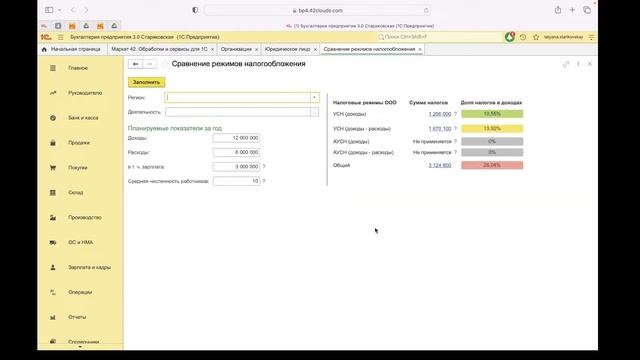Go forward with the form's right arrow
This screenshot has width=640, height=360.
(149, 64)
